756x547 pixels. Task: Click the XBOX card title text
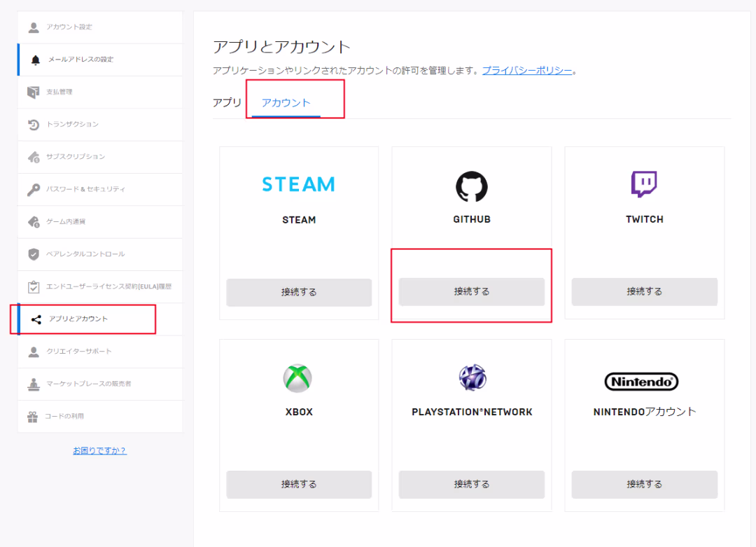(299, 412)
